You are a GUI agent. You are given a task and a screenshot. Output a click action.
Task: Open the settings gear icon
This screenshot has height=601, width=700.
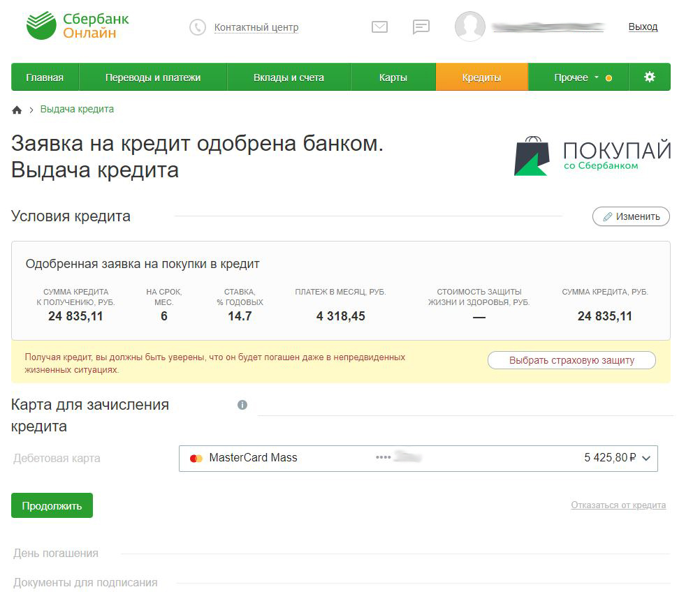click(650, 77)
